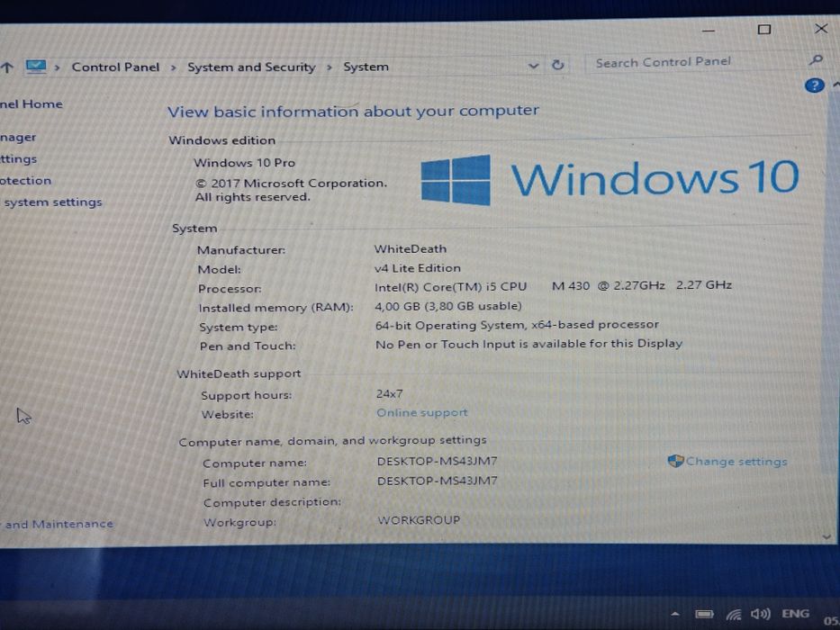
Task: Open Device Manager sidebar link
Action: pyautogui.click(x=18, y=137)
